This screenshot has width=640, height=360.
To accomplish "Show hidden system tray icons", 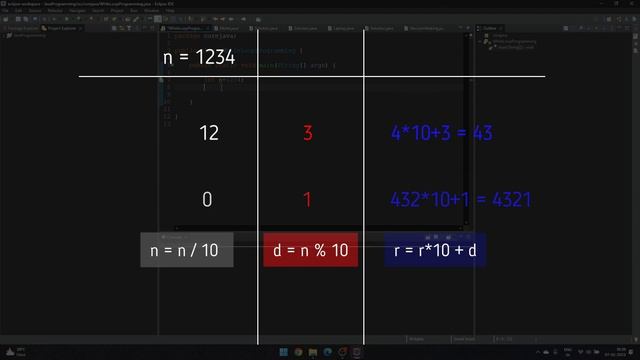I will point(538,352).
